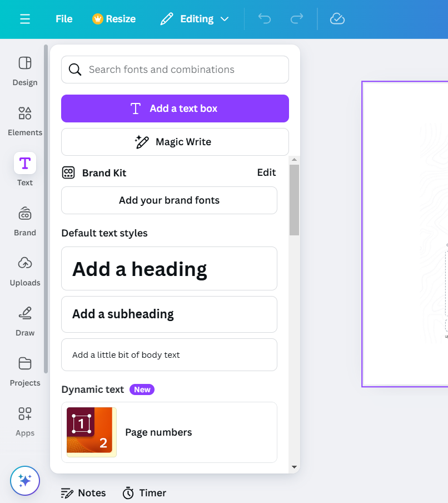
Task: Select the Text sidebar tab
Action: 25,169
